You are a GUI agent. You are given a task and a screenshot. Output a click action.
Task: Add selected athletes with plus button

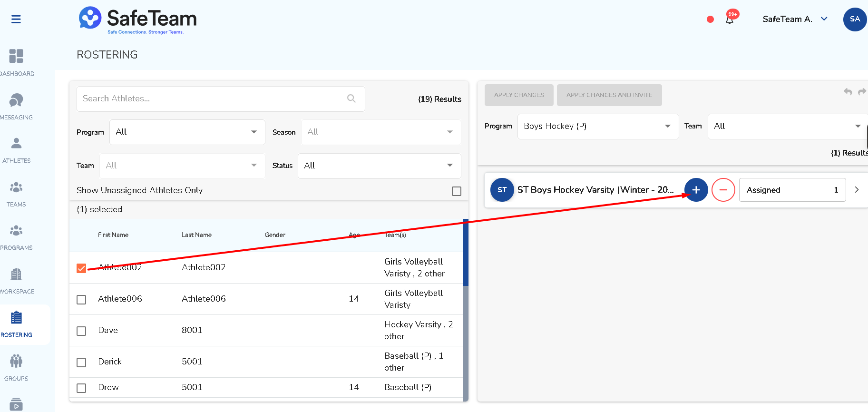point(696,190)
